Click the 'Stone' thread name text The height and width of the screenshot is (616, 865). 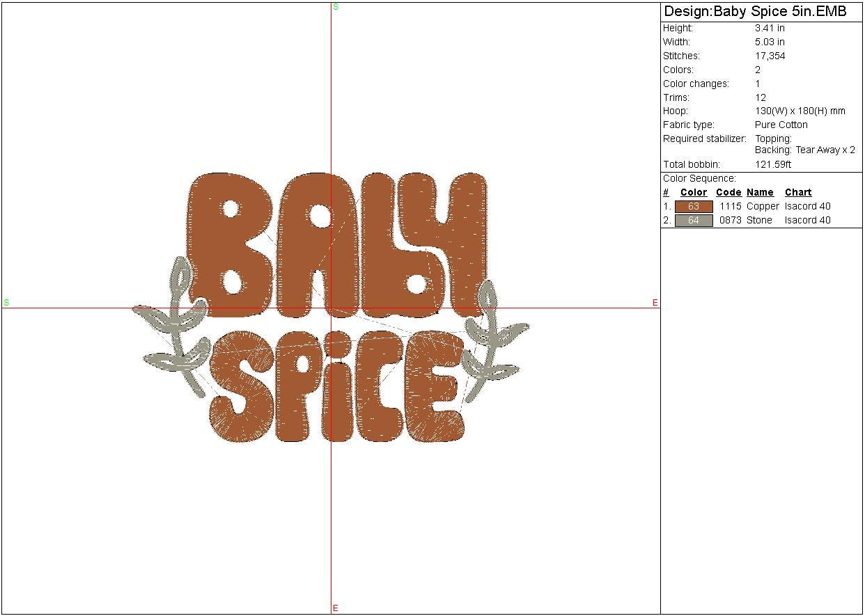(x=759, y=221)
